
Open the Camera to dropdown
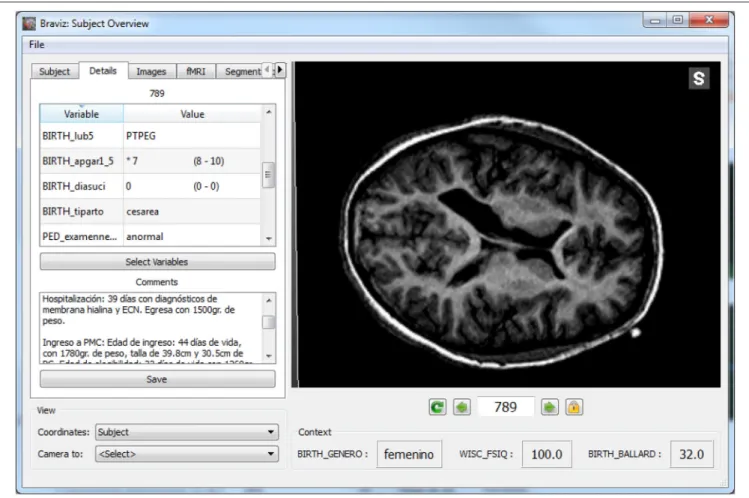point(187,454)
